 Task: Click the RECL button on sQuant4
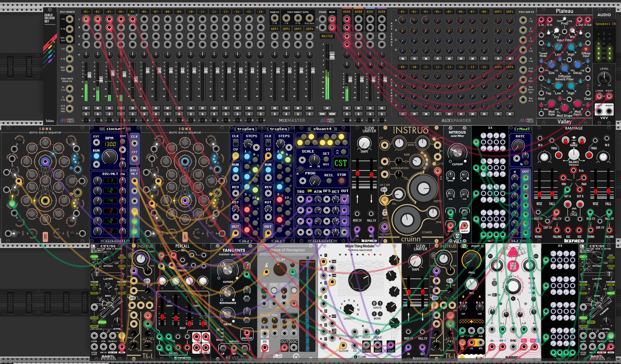[328, 181]
